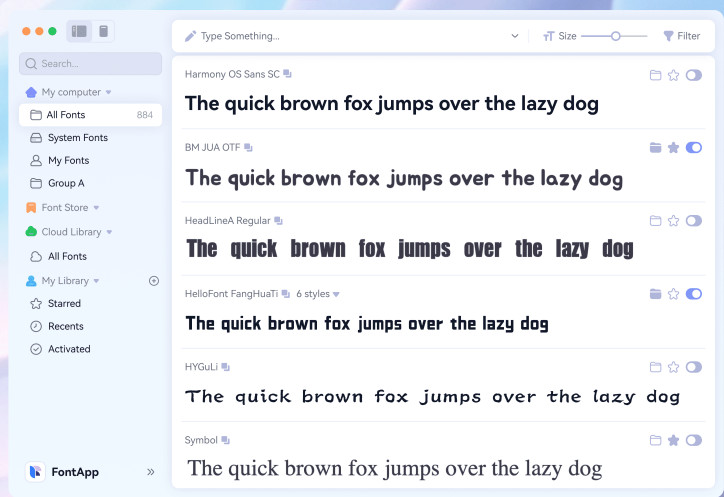This screenshot has height=497, width=724.
Task: Click the BM JUA OTF font name
Action: 212,147
